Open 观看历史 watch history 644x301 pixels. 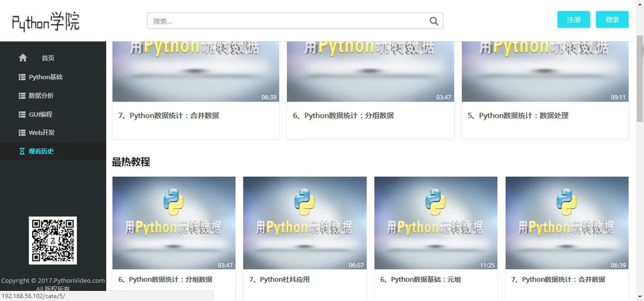[41, 152]
